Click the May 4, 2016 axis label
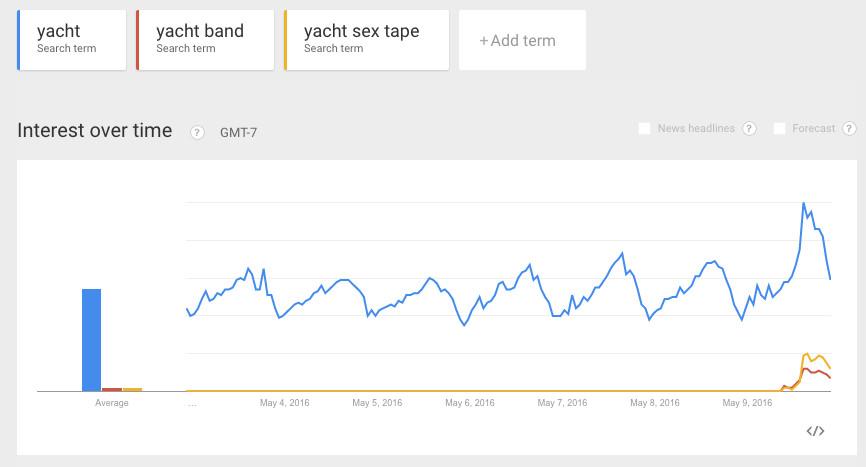 pos(287,403)
